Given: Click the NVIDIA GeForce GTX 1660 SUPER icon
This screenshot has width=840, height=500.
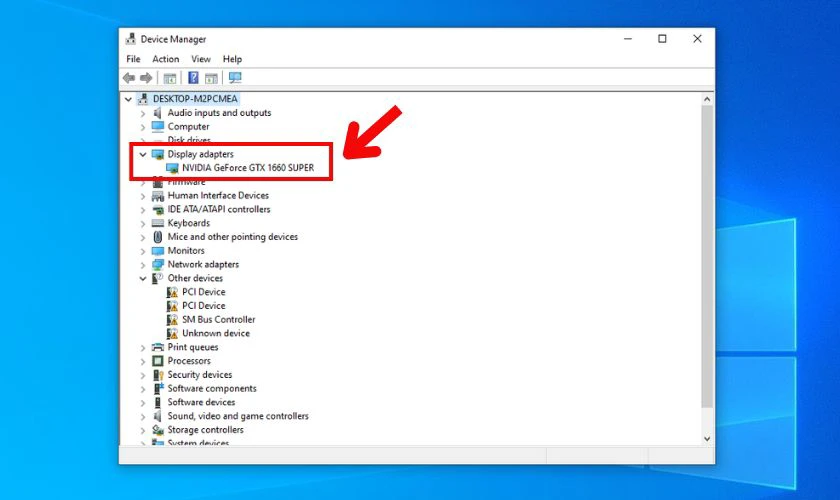Looking at the screenshot, I should pos(172,168).
